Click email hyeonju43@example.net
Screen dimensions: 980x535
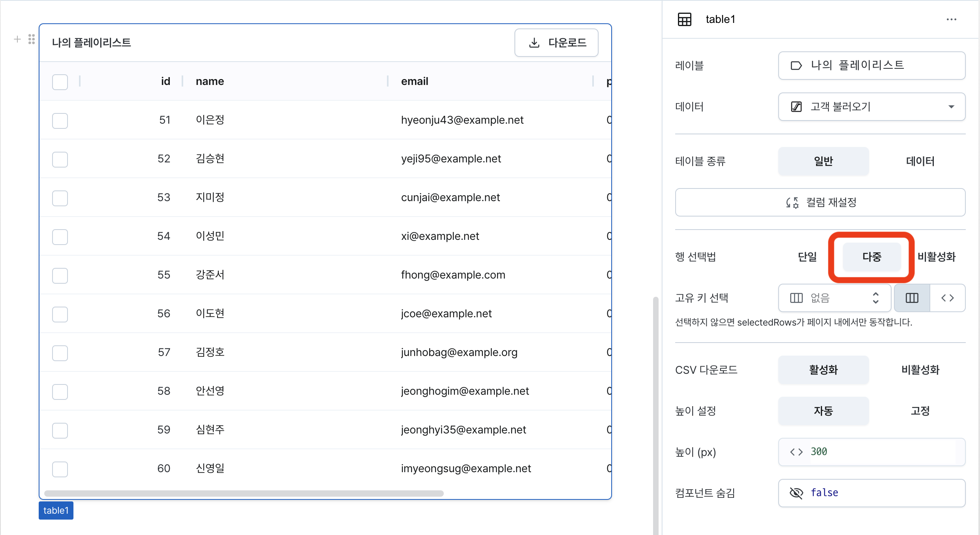(x=462, y=120)
